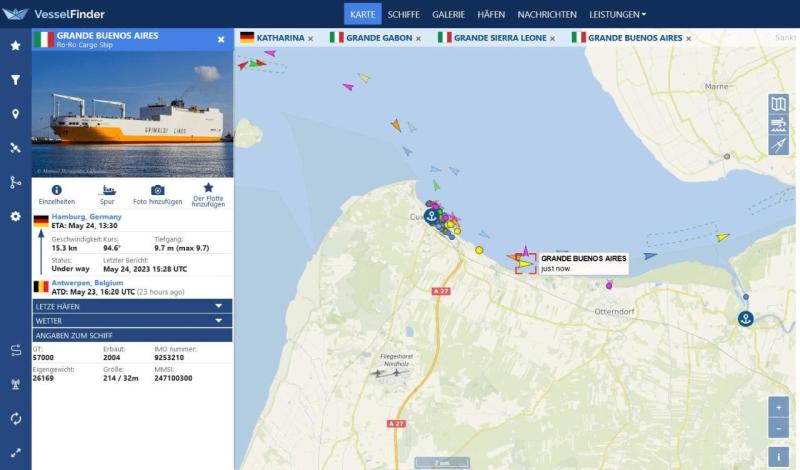The image size is (800, 470).
Task: Expand the WETTER section
Action: (x=132, y=320)
